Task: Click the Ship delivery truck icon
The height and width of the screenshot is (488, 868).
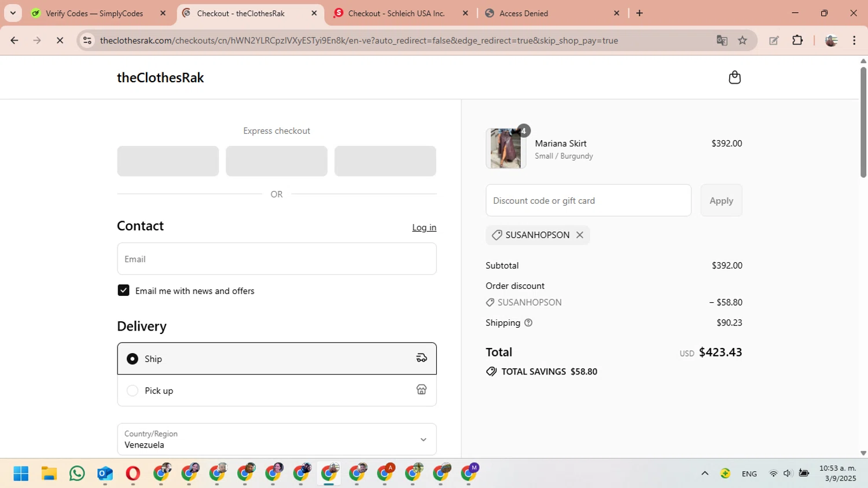Action: point(421,358)
